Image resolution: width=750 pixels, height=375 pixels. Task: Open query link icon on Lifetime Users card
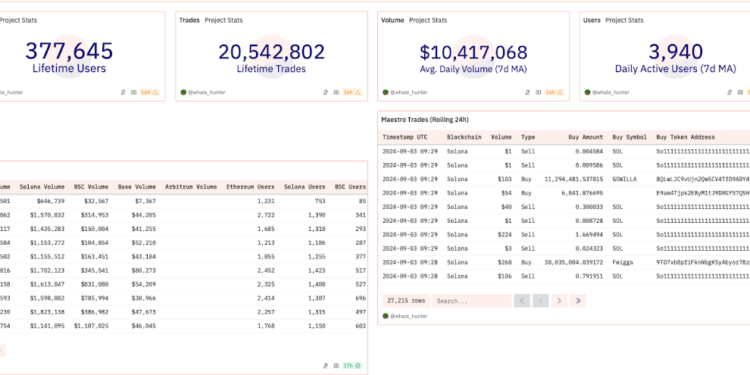[123, 92]
